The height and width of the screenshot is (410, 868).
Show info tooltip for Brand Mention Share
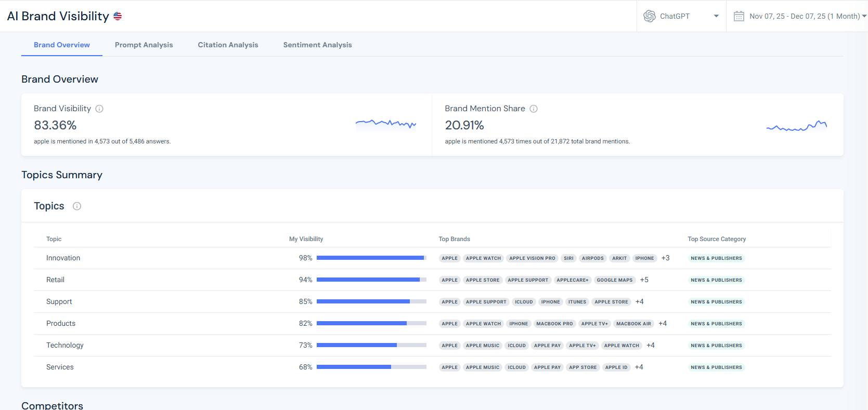(534, 109)
